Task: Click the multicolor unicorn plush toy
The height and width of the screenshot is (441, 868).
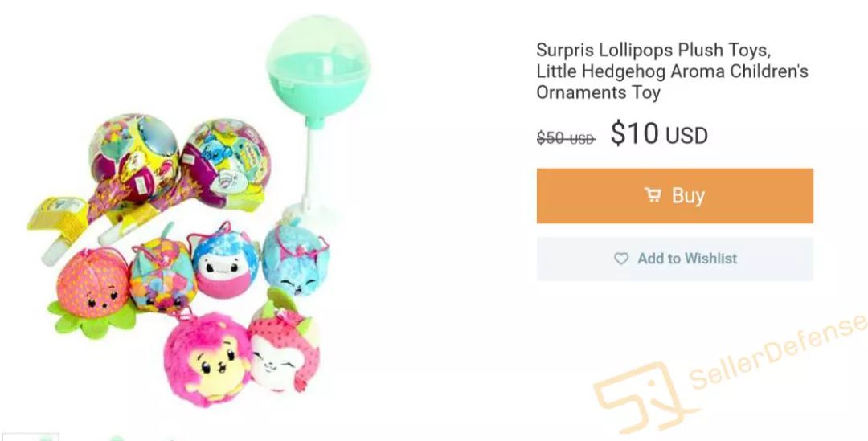Action: point(162,273)
